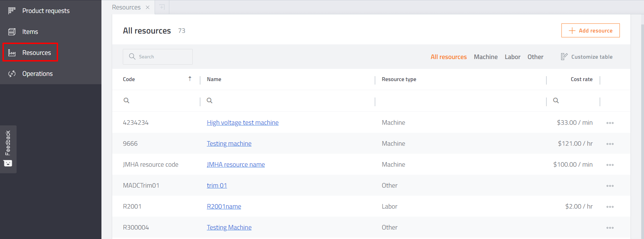This screenshot has height=239, width=644.
Task: Open trim 01 link
Action: click(x=217, y=186)
